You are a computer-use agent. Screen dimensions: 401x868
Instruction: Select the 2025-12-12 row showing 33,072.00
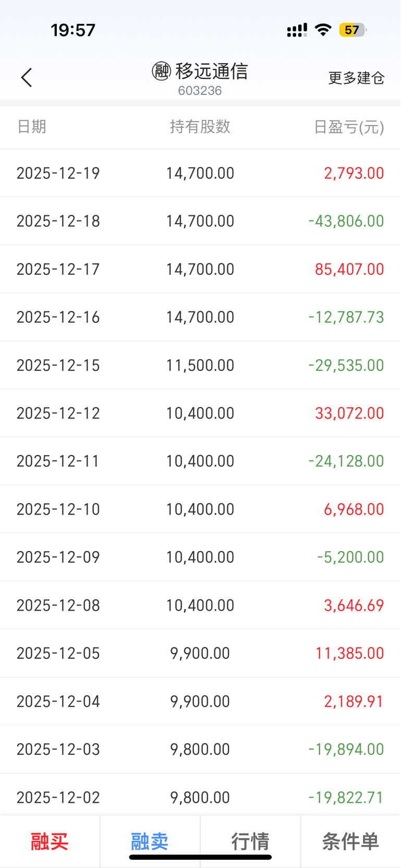tap(200, 413)
